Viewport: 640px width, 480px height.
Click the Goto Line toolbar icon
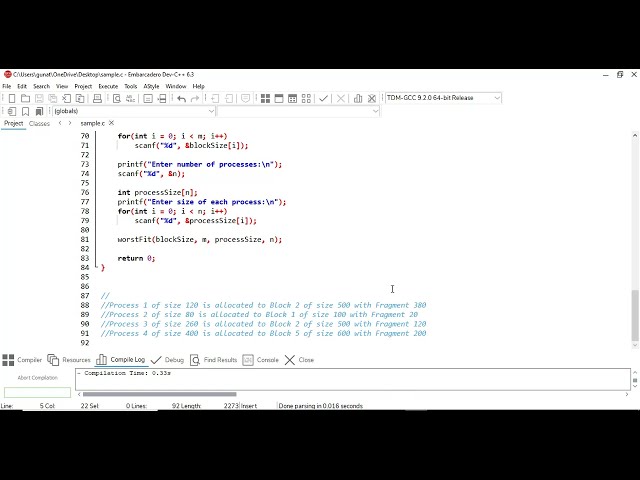click(162, 98)
